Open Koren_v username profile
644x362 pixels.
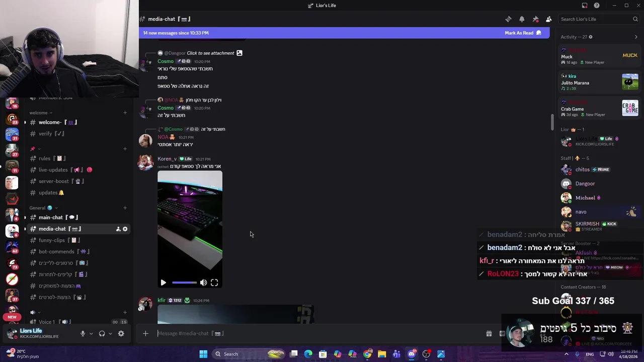167,158
